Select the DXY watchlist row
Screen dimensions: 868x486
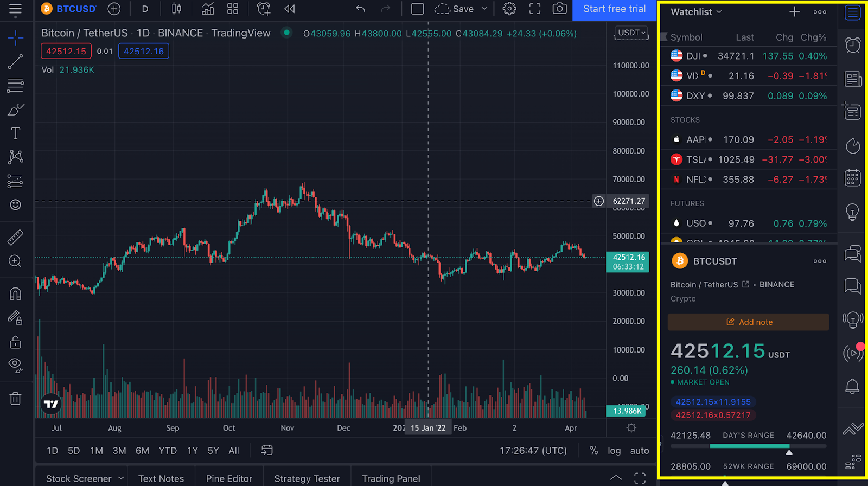(749, 95)
